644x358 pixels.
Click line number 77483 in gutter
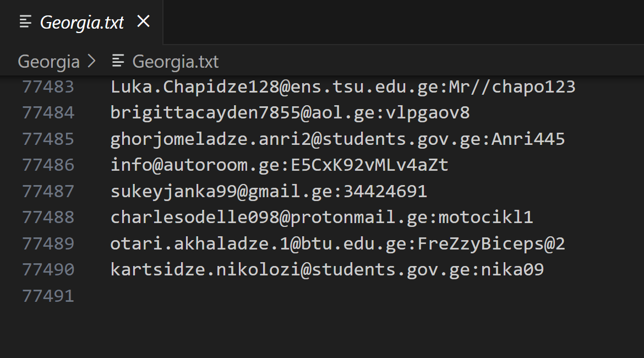tap(48, 86)
